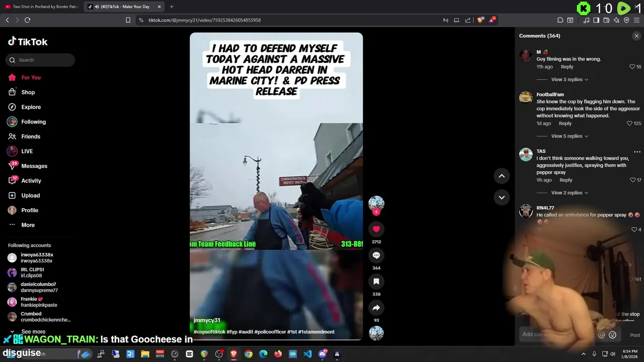Open the For You feed

[25, 77]
